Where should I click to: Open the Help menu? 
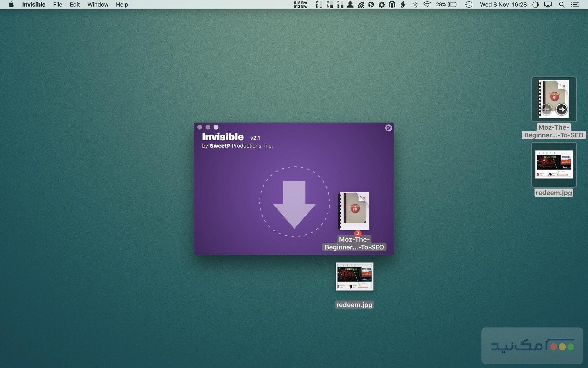[122, 5]
